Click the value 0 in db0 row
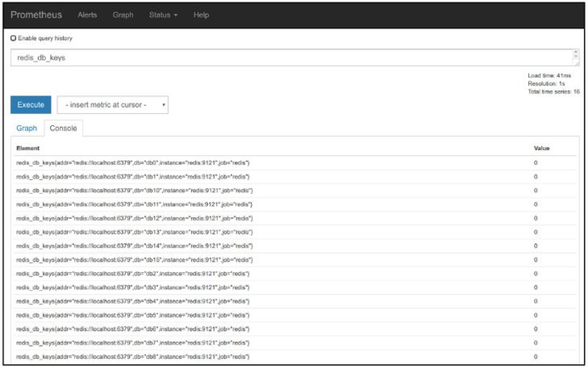Image resolution: width=588 pixels, height=370 pixels. (x=536, y=163)
